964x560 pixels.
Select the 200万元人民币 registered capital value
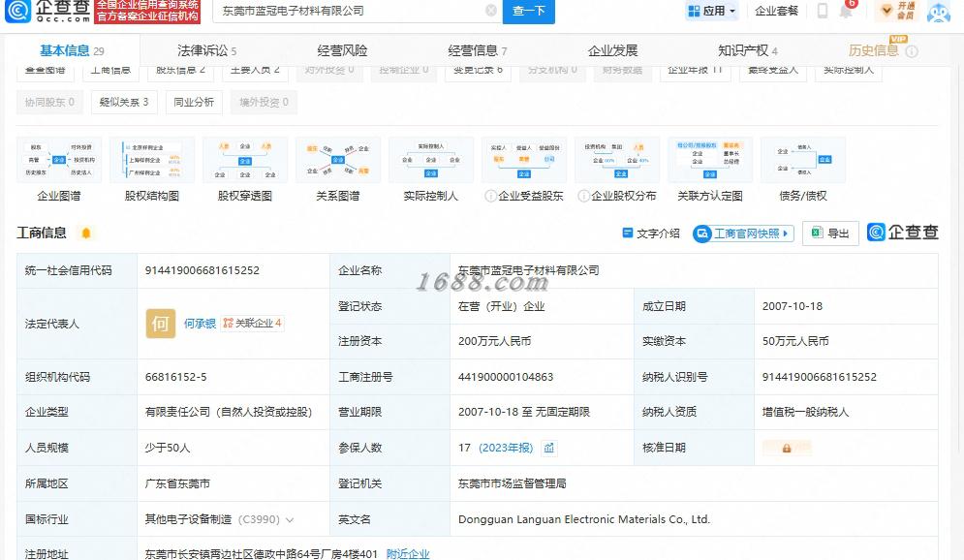point(494,341)
